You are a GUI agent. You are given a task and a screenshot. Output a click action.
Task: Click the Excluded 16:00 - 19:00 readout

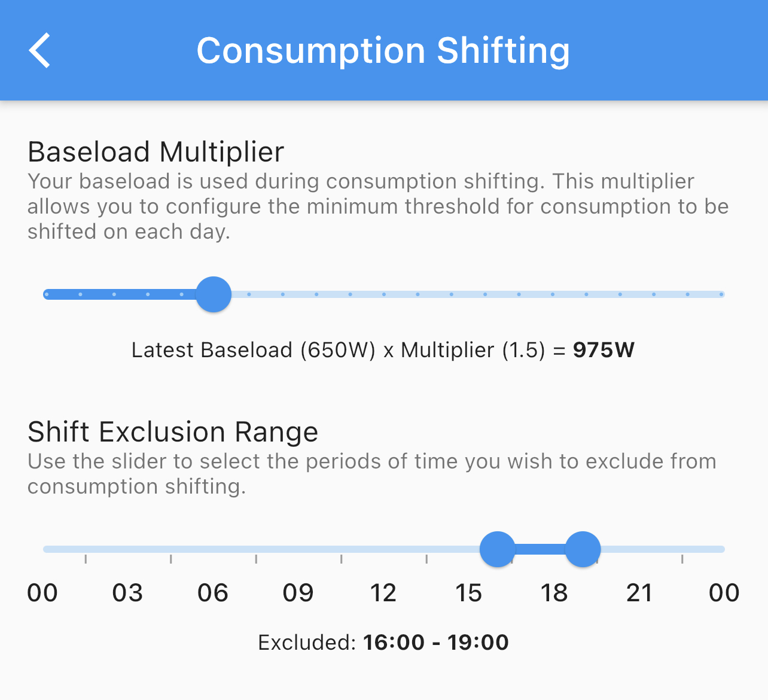383,643
